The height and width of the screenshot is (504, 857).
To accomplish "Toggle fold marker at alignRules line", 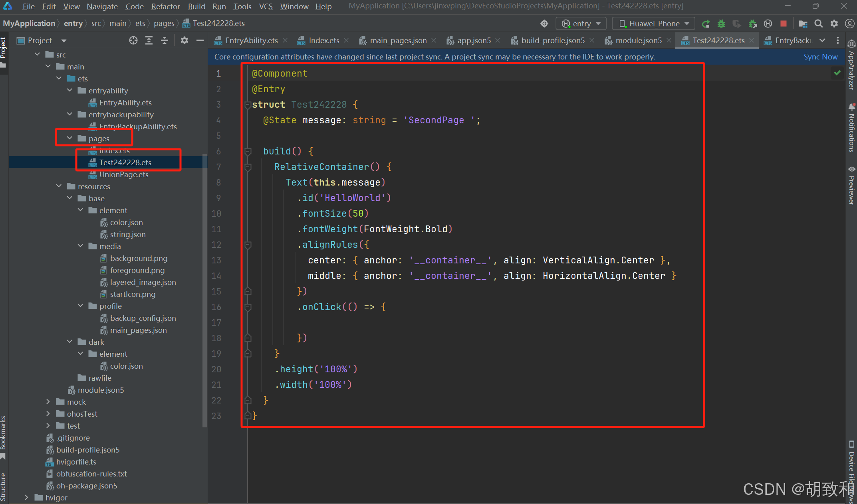I will point(248,245).
